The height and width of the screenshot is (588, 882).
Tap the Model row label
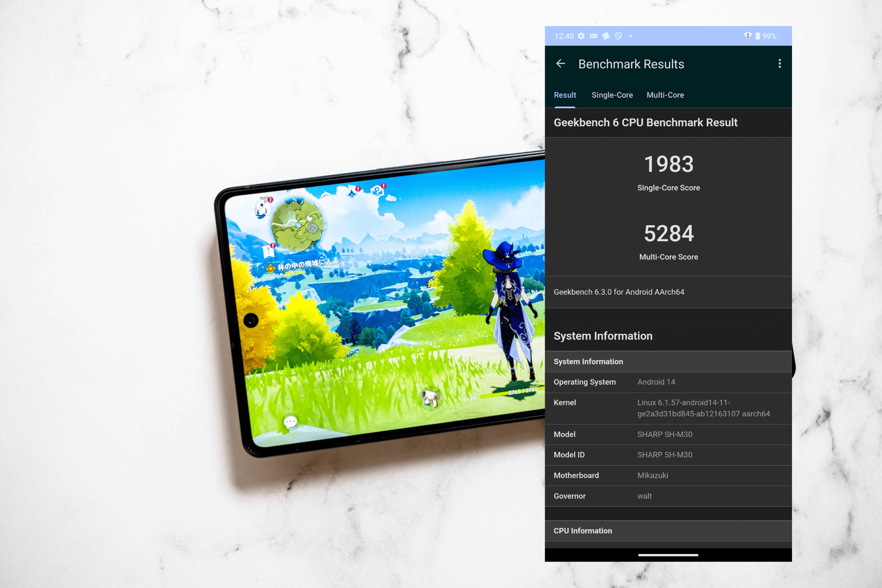(x=564, y=435)
